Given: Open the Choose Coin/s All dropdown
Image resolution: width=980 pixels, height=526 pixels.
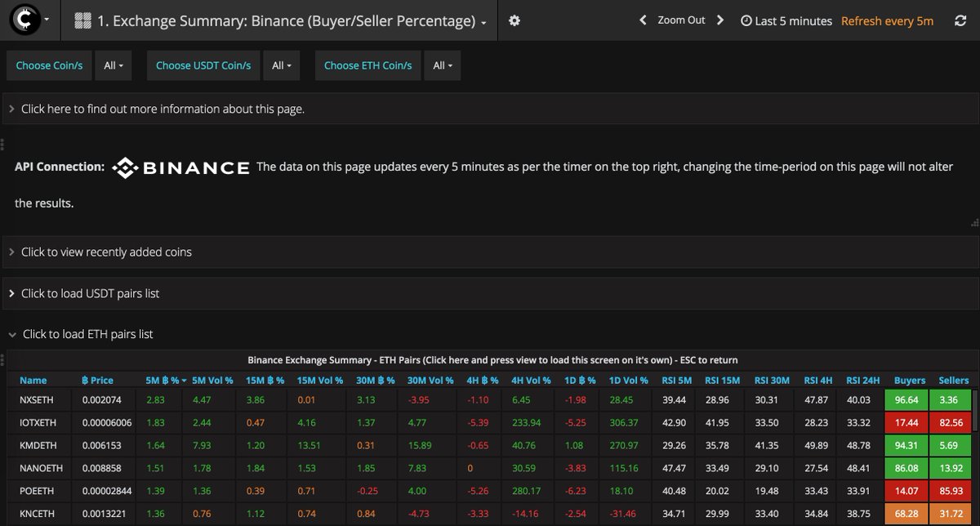Looking at the screenshot, I should point(114,65).
